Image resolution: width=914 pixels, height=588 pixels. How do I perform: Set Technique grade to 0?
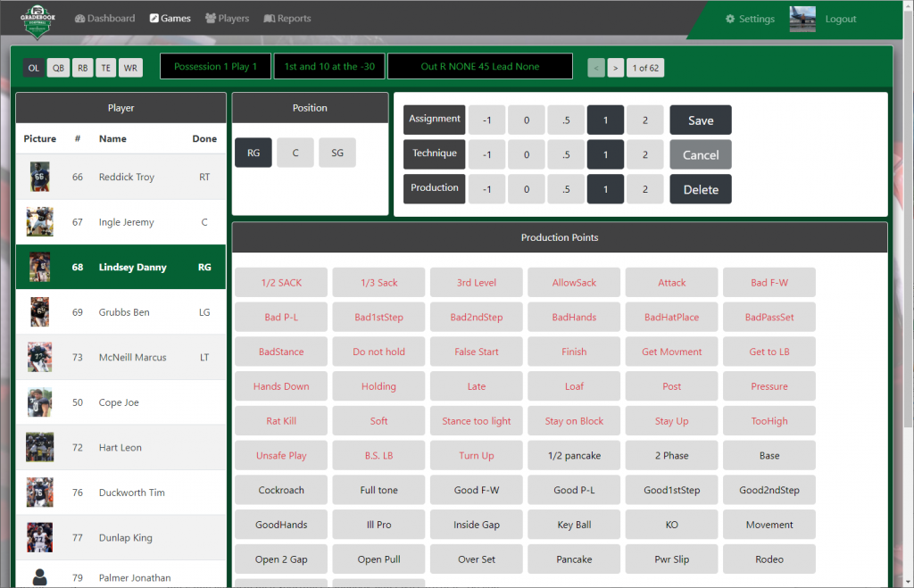point(527,154)
